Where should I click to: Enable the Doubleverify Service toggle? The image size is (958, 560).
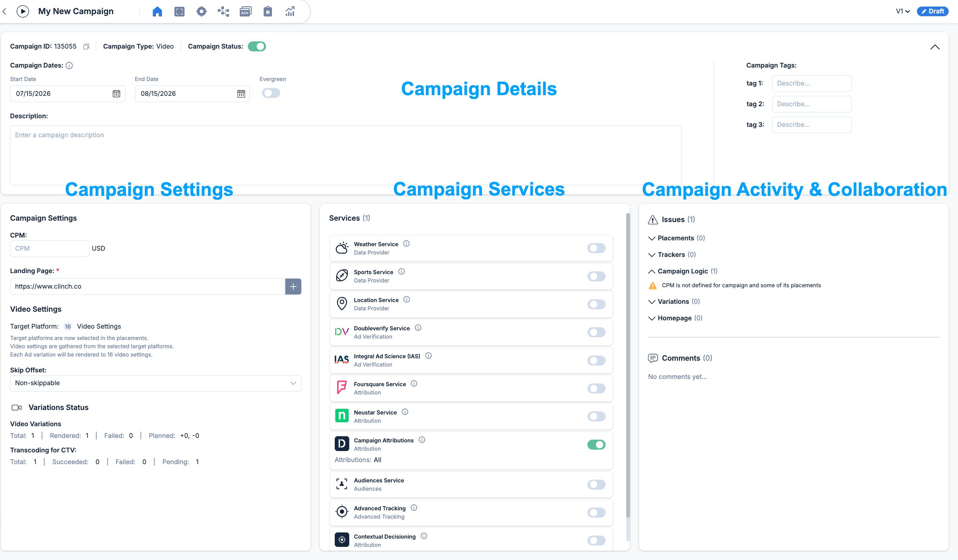tap(596, 332)
